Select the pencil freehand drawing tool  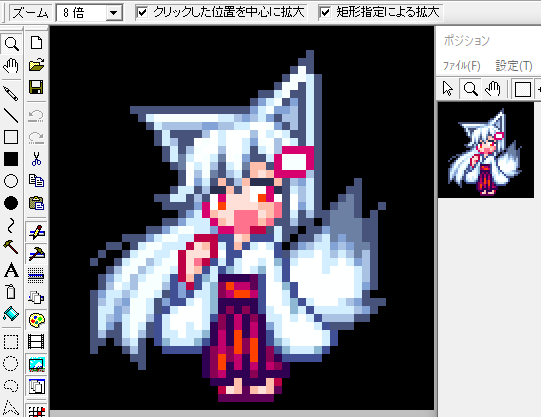click(11, 93)
